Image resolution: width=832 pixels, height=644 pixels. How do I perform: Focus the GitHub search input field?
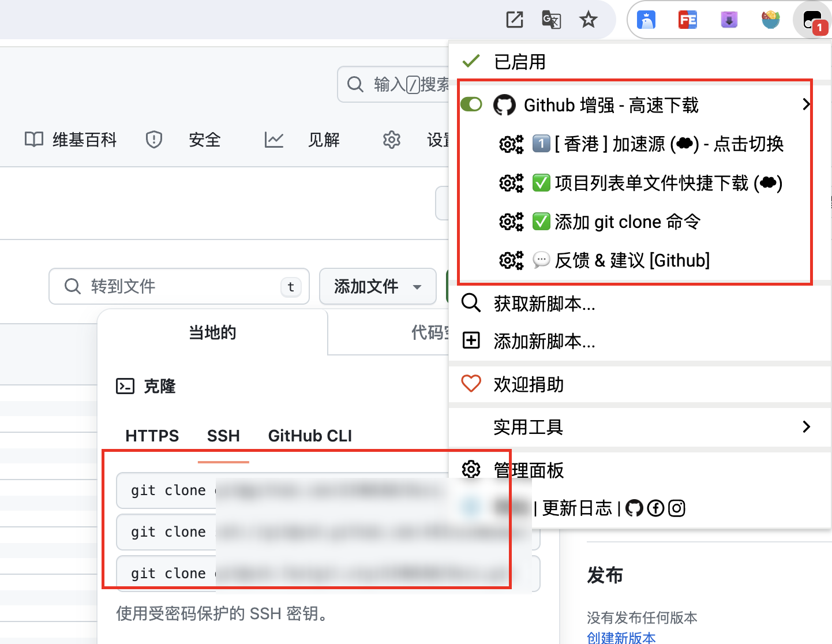(x=393, y=84)
